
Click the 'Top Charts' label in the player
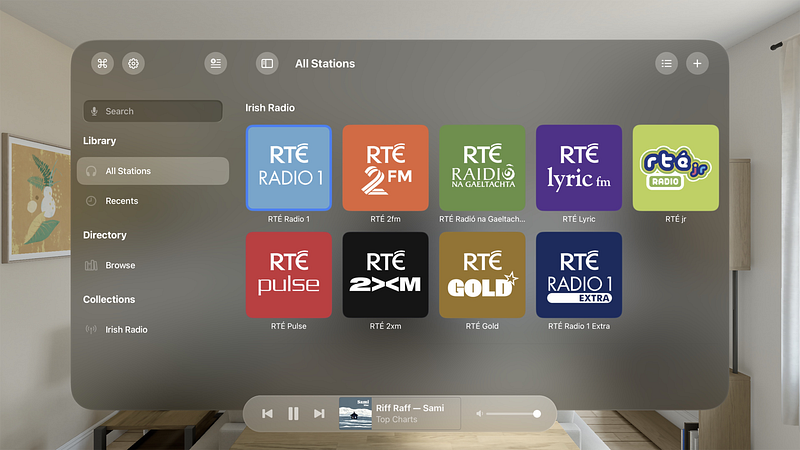(396, 419)
